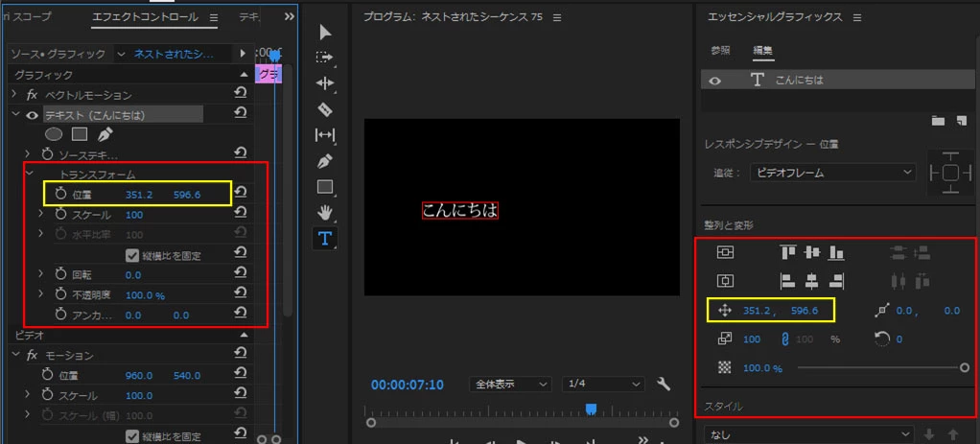The image size is (980, 444).
Task: Select the Rectangle tool in the toolbar
Action: coord(325,186)
